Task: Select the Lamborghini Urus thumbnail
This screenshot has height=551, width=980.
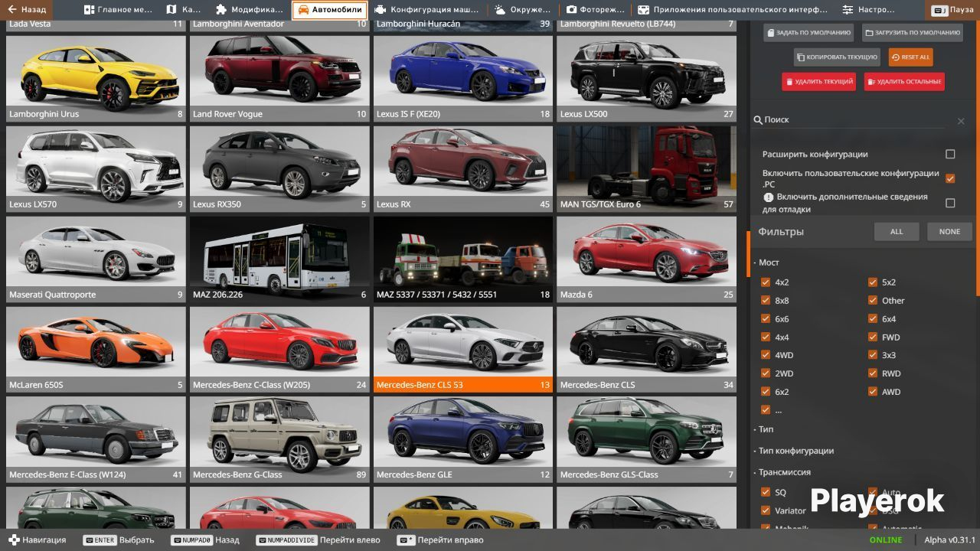Action: click(x=96, y=79)
